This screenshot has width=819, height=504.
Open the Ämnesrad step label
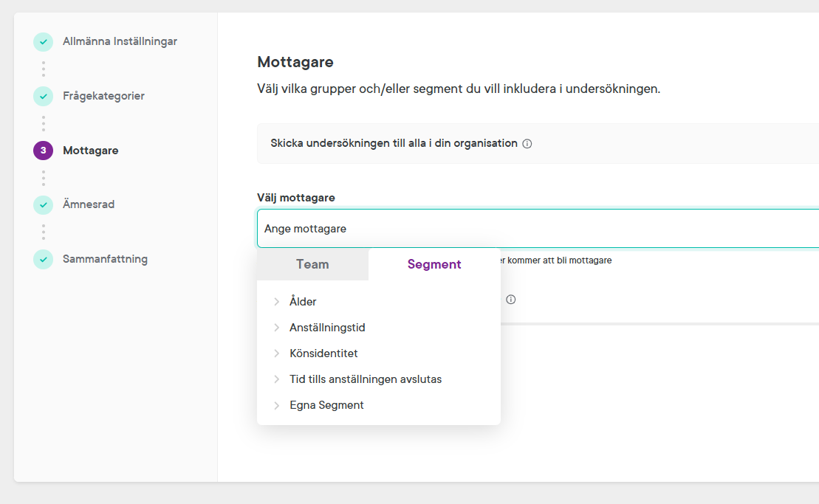[x=89, y=204]
